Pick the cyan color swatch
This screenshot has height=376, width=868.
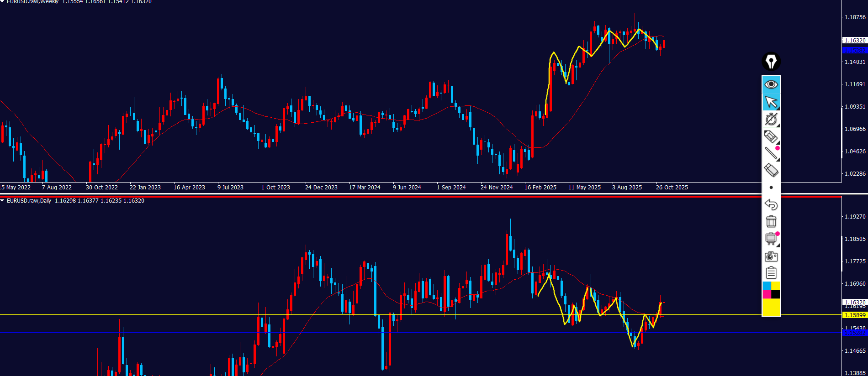[767, 286]
